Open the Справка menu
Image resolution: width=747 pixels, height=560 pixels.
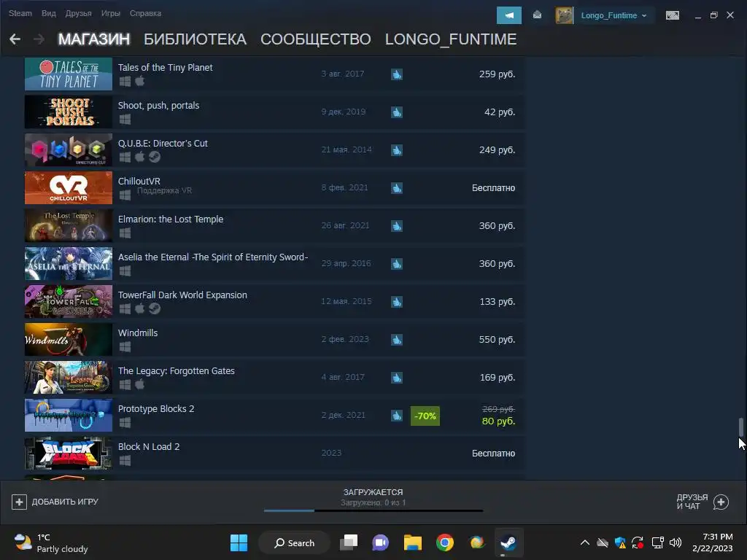pos(145,13)
